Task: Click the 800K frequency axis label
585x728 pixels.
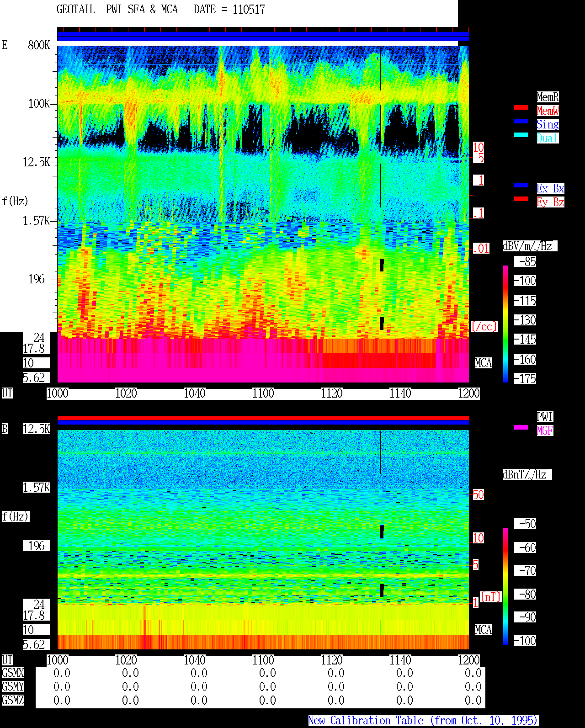Action: tap(39, 45)
